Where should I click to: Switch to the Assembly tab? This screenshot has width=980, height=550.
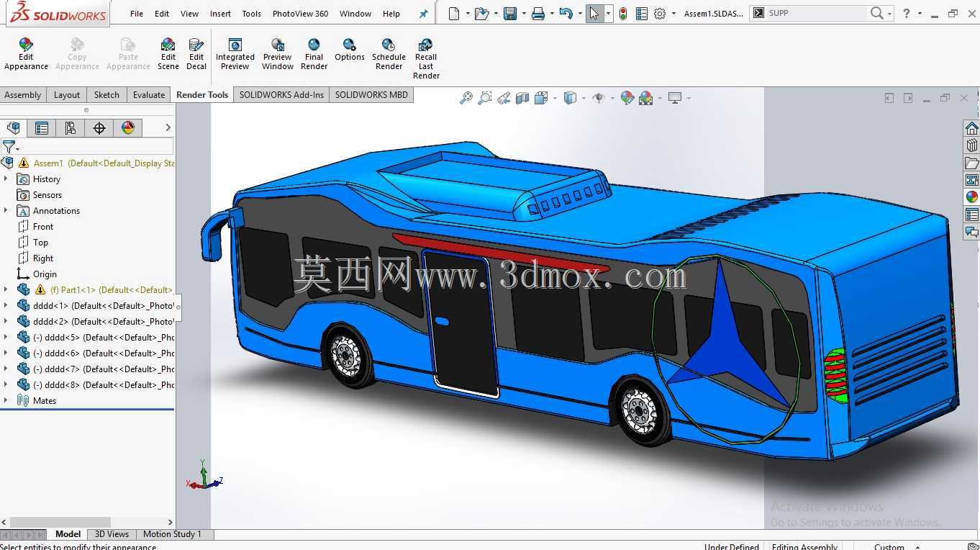(23, 95)
